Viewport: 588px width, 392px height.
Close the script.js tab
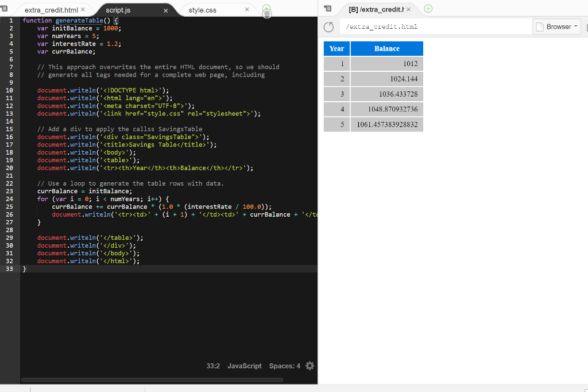[x=167, y=9]
